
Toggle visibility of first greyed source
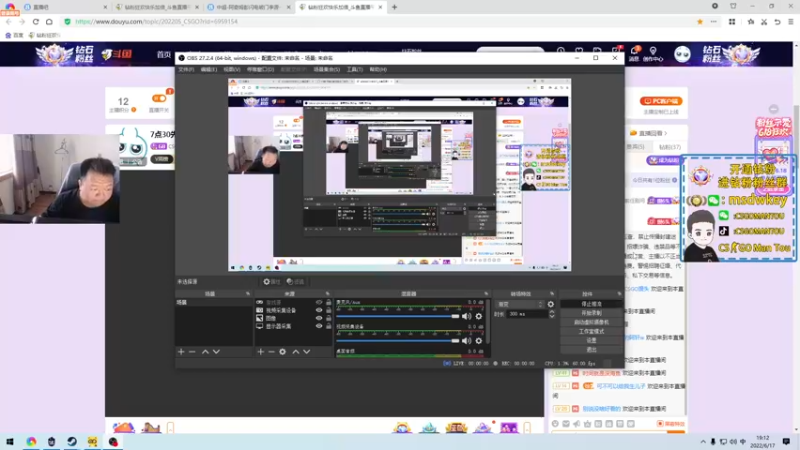point(319,303)
